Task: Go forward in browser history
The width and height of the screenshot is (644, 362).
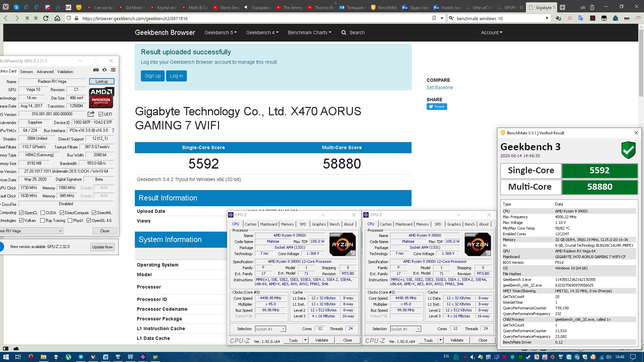Action: click(x=17, y=18)
